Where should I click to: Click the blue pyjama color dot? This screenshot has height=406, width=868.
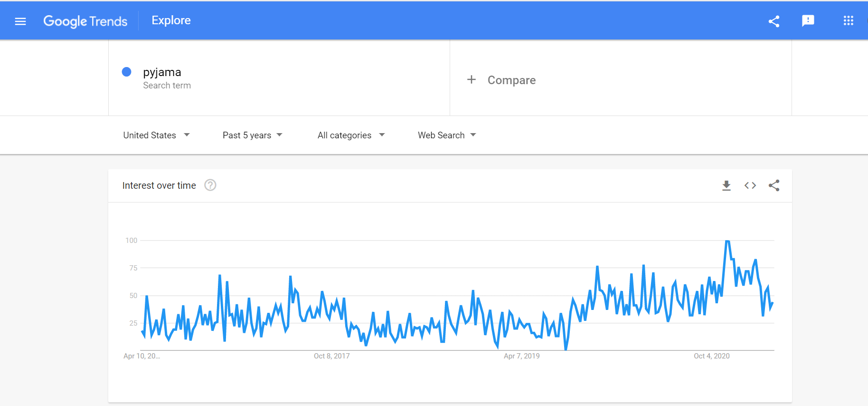[127, 72]
